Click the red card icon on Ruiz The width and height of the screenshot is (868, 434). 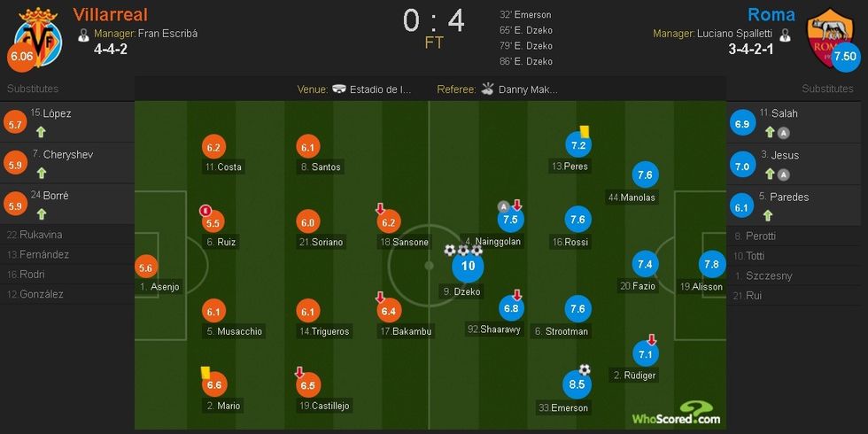(x=205, y=211)
